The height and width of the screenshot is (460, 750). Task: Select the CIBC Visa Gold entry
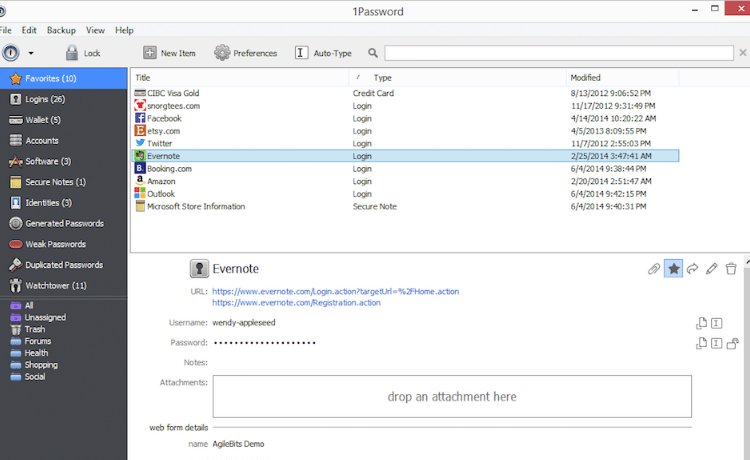click(x=406, y=93)
